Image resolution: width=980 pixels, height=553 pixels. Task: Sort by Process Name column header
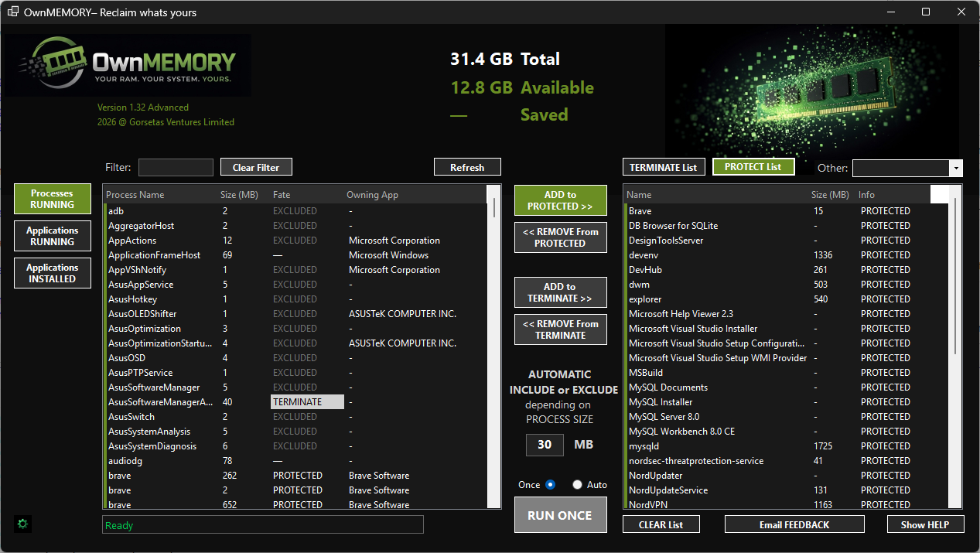pyautogui.click(x=135, y=195)
